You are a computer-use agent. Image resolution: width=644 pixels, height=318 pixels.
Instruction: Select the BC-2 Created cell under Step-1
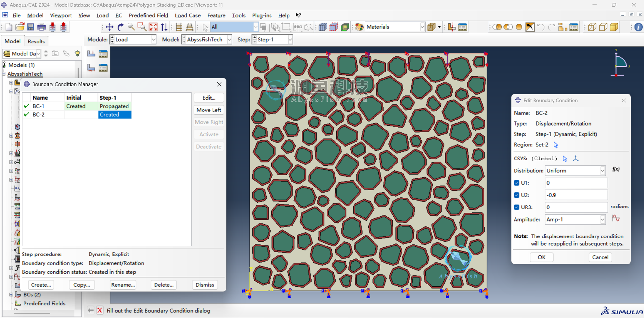pos(115,115)
